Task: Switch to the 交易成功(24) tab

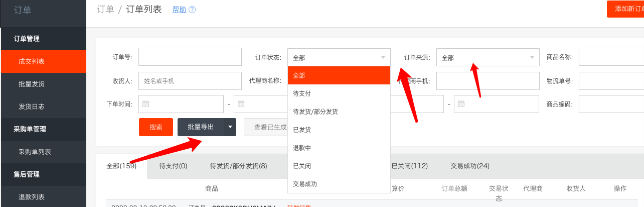Action: (x=470, y=166)
